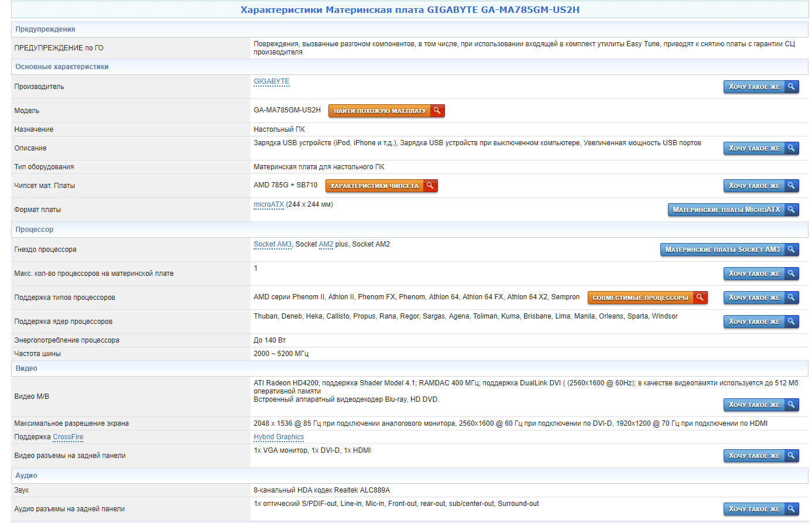Open the CrossFire term link
Screen dimensions: 812x523
[x=68, y=437]
